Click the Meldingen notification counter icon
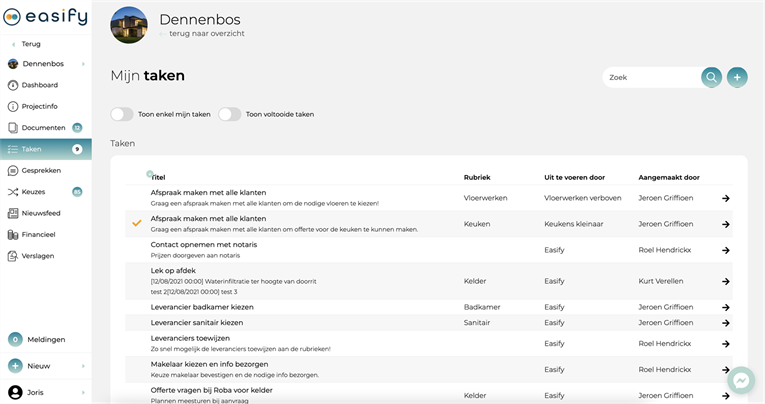Image resolution: width=765 pixels, height=404 pixels. 15,340
